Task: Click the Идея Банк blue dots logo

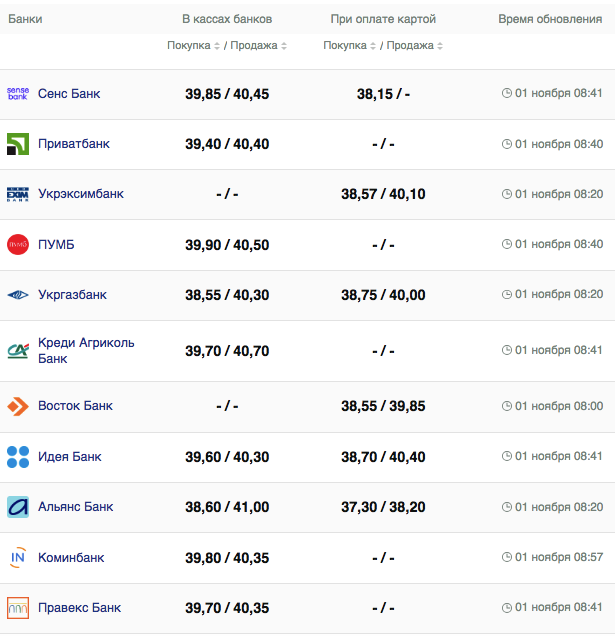Action: pos(18,457)
